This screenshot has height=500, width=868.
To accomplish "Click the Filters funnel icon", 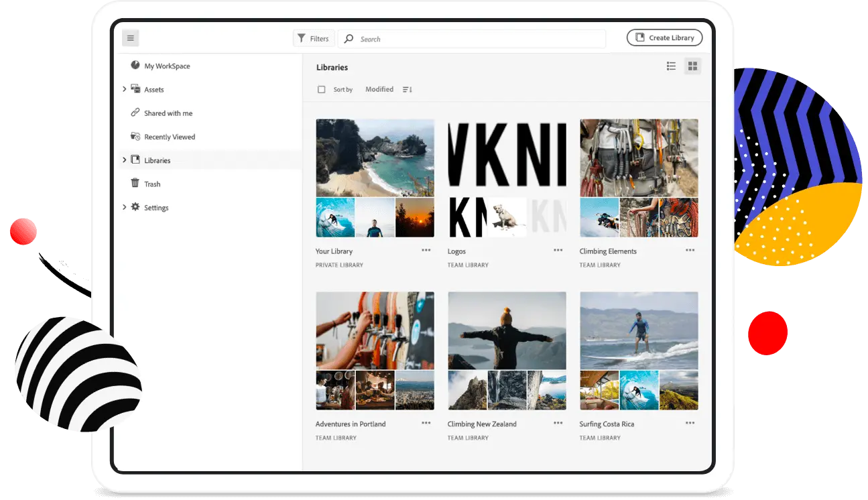I will [x=302, y=38].
